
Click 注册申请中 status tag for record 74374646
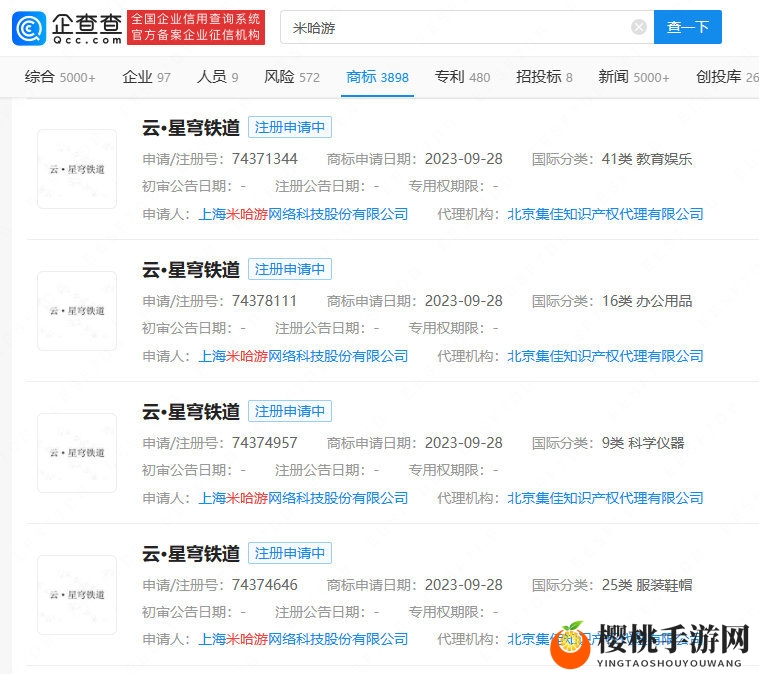click(x=290, y=553)
